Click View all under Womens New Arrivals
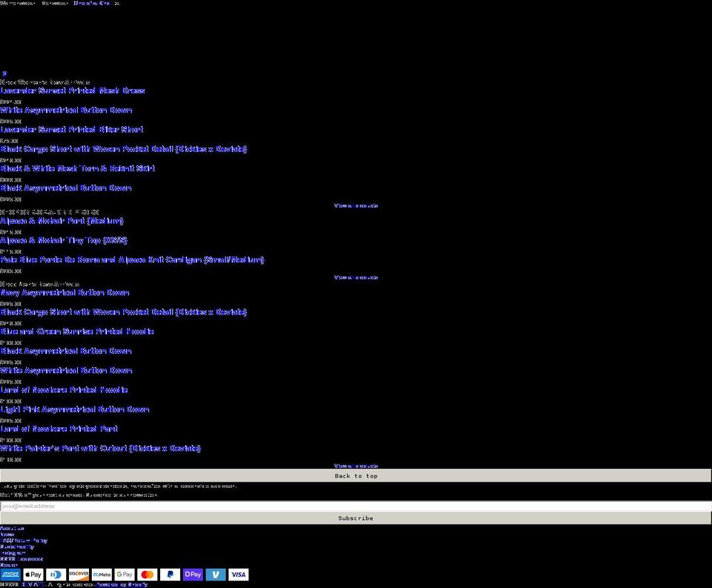The width and height of the screenshot is (712, 588). tap(356, 205)
